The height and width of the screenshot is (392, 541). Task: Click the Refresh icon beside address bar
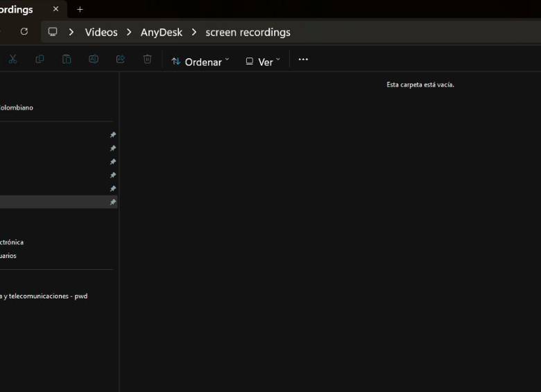pos(24,31)
